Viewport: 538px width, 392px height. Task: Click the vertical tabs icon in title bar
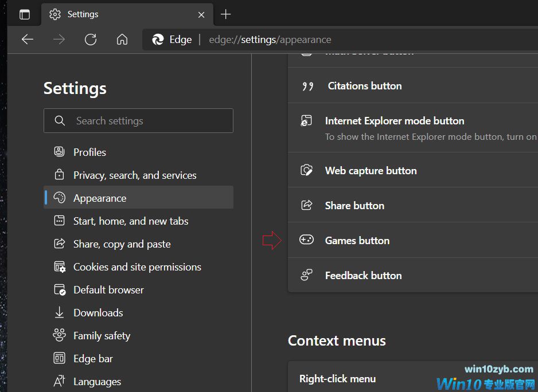(x=25, y=14)
